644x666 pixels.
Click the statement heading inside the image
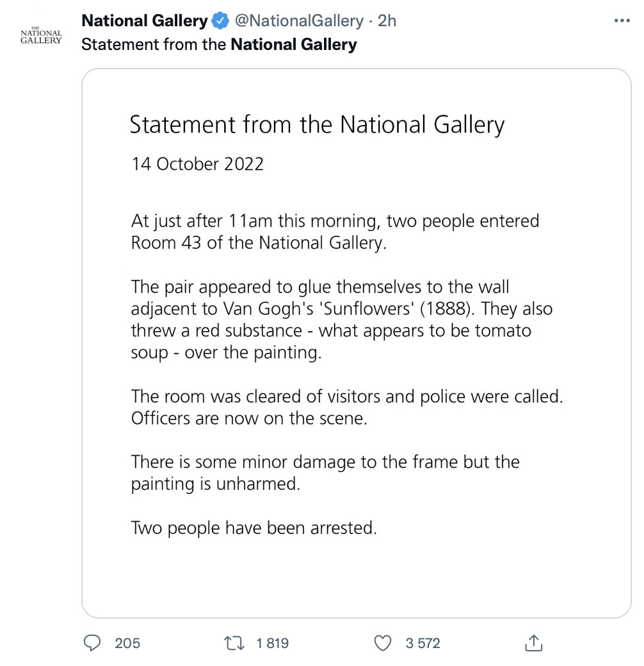(x=317, y=125)
